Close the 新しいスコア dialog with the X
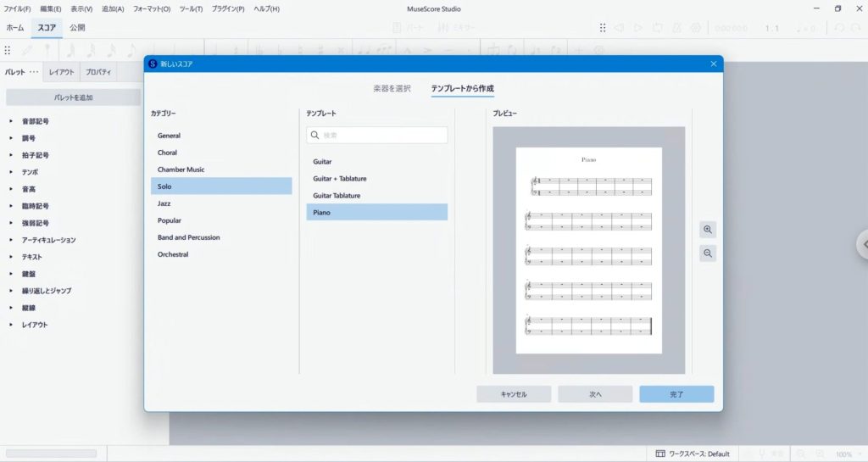Screen dimensions: 868x462 pos(713,64)
